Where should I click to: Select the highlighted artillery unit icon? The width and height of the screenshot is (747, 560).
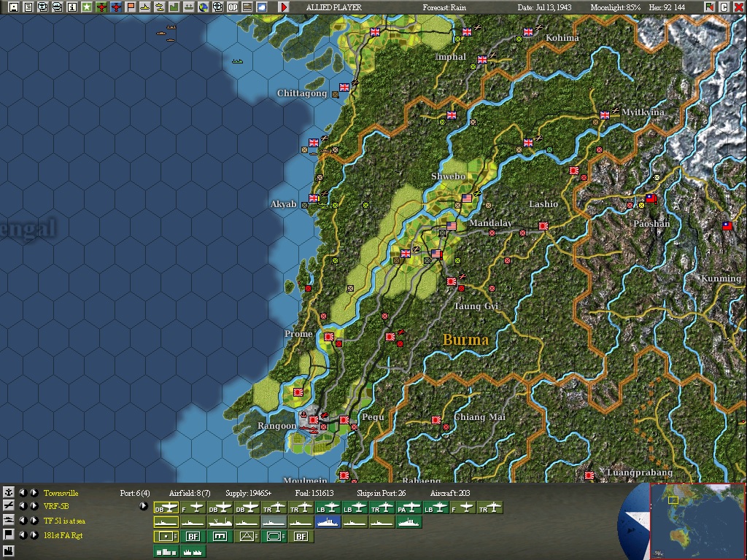coord(166,537)
